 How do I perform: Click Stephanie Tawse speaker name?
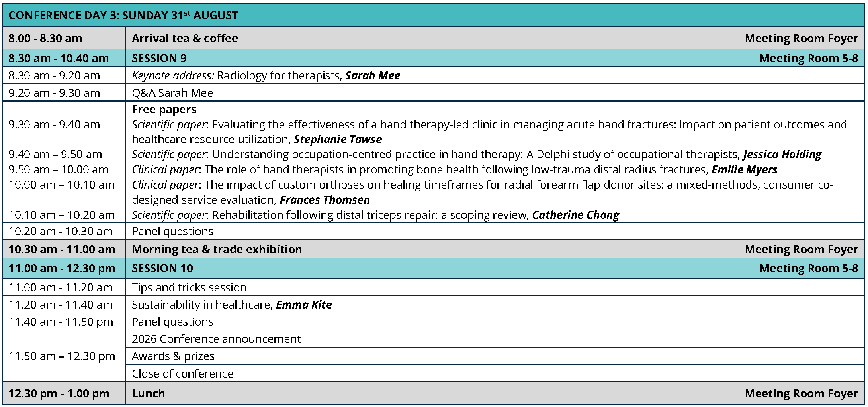coord(338,139)
